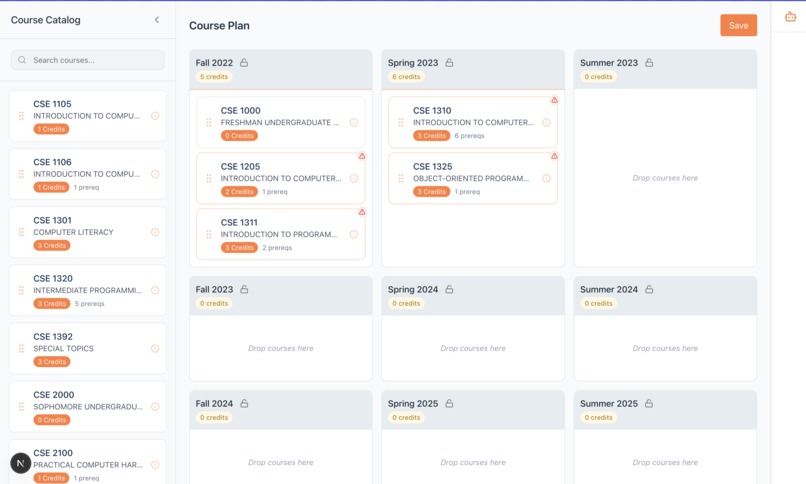
Task: Click the Search courses input field
Action: coord(88,60)
